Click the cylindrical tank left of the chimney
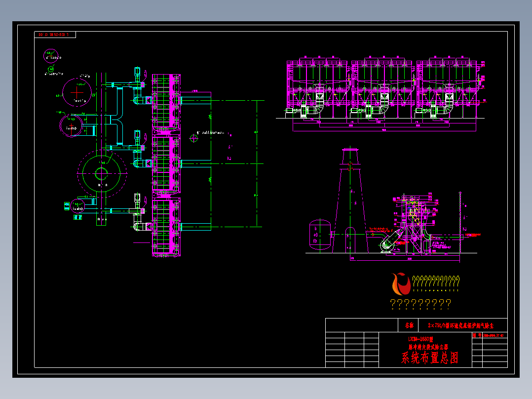532x399 pixels. pos(320,235)
